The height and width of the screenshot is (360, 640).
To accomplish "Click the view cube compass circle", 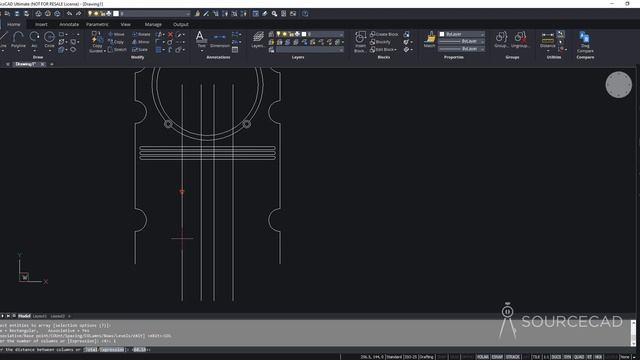I will (618, 85).
